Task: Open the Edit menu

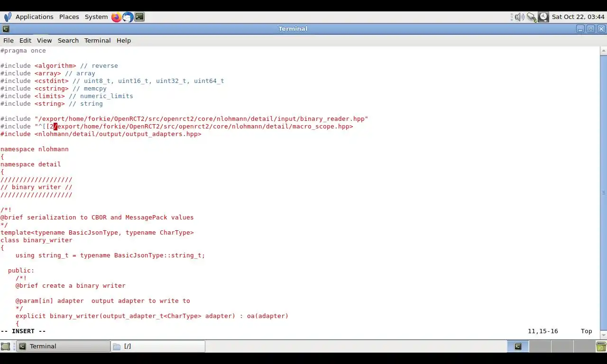Action: point(25,41)
